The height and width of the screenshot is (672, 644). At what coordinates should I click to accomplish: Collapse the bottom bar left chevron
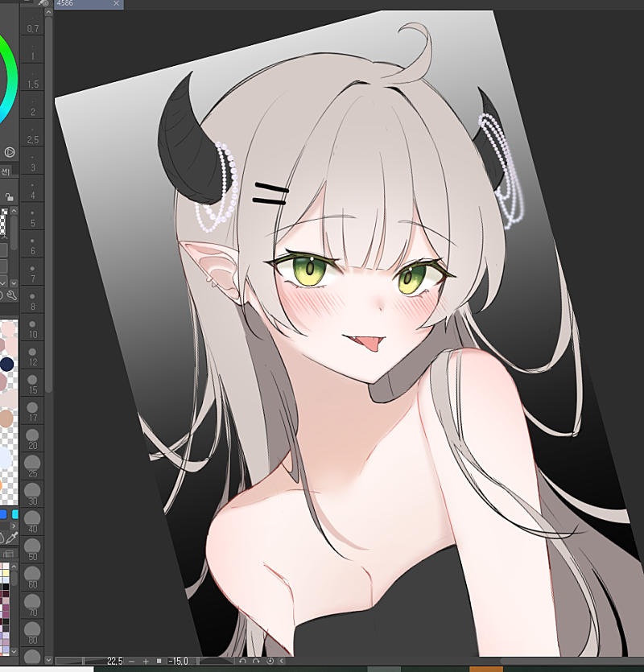click(281, 662)
